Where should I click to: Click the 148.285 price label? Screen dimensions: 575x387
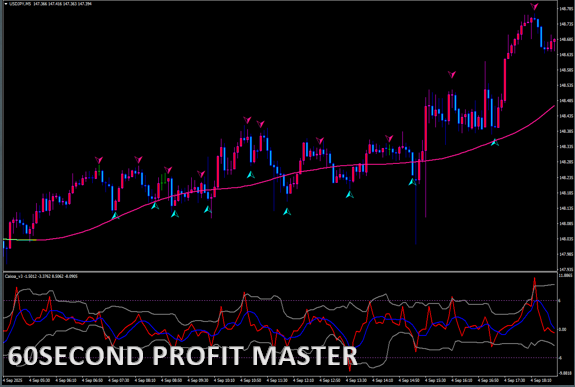pos(566,162)
